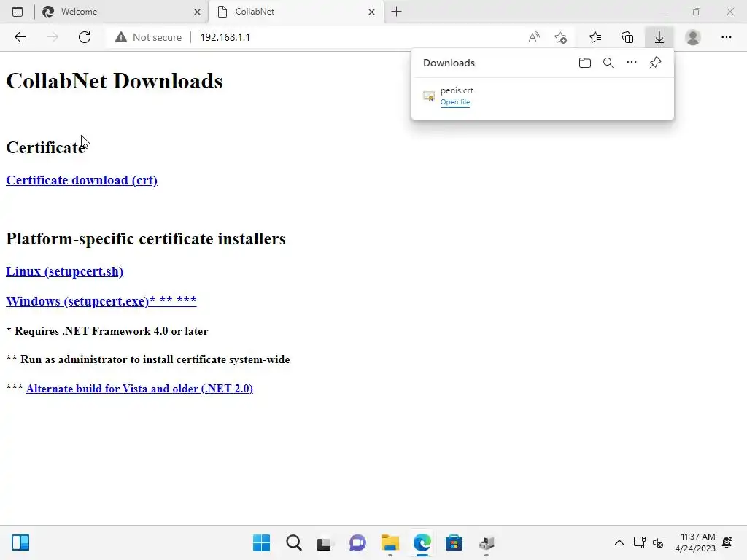This screenshot has width=747, height=560.
Task: Open the Widgets taskbar icon
Action: pyautogui.click(x=20, y=542)
